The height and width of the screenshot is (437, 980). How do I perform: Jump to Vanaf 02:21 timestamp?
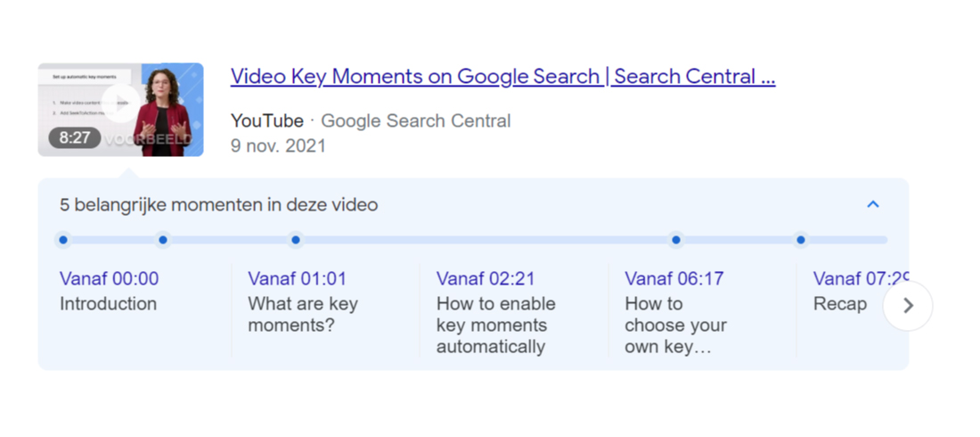(x=486, y=278)
